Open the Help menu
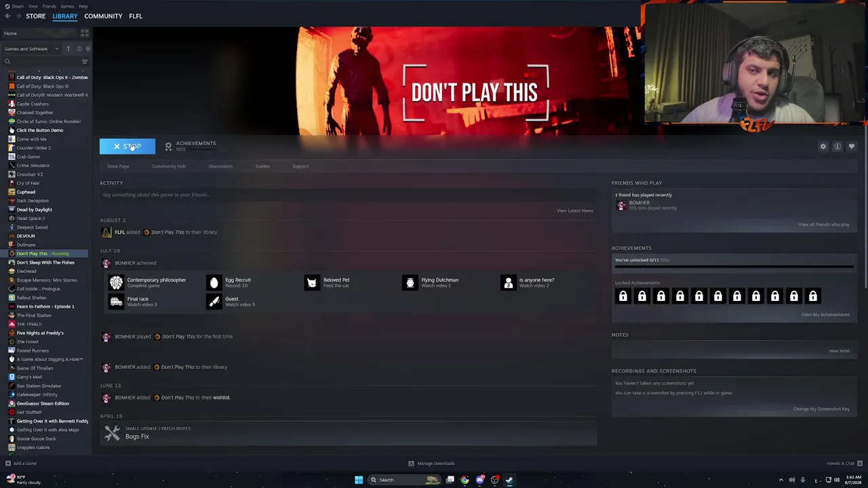 83,6
